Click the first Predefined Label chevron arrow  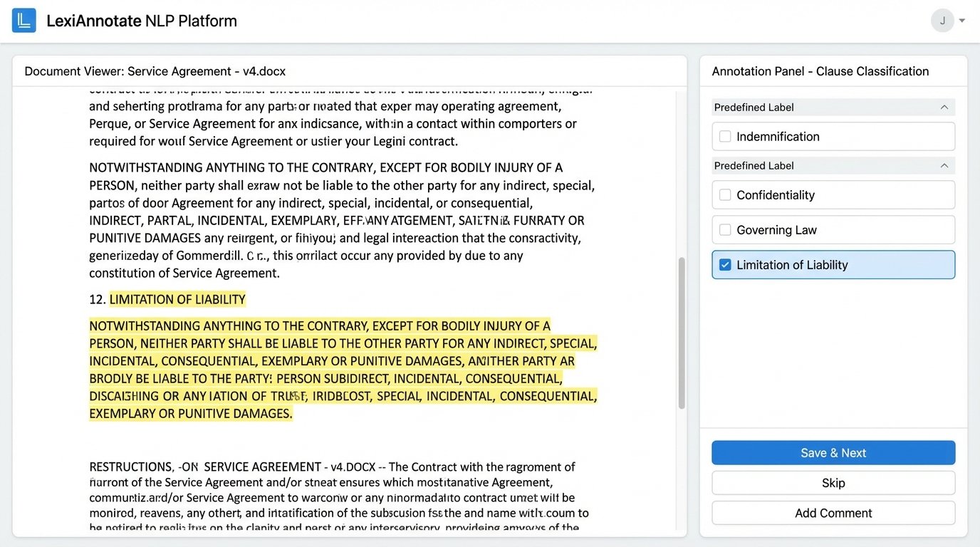point(944,107)
